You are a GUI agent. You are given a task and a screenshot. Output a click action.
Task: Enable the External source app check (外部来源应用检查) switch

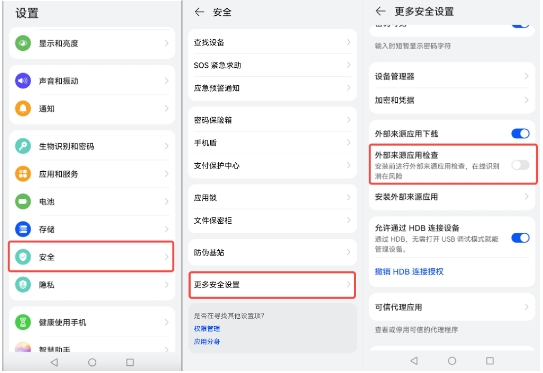520,165
